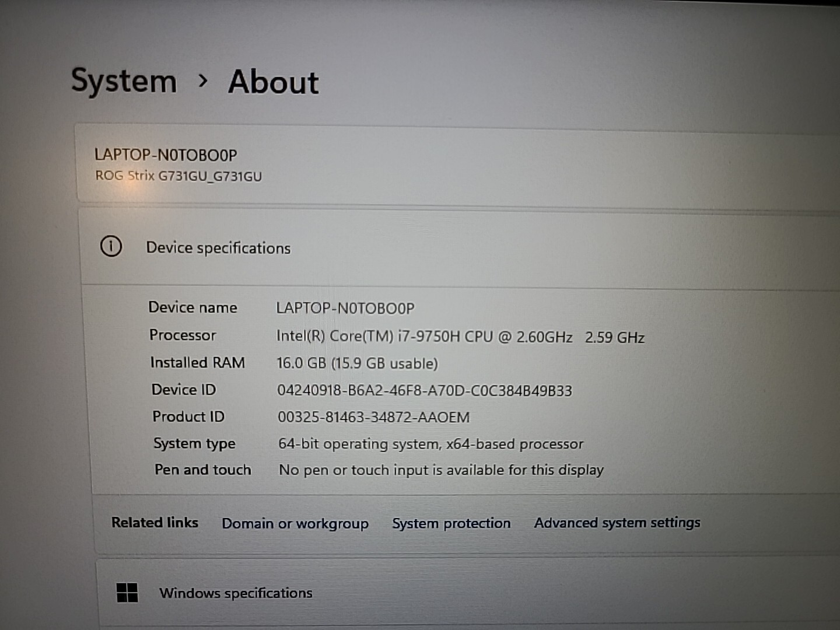Go back to System breadcrumb
The height and width of the screenshot is (630, 840).
pos(124,80)
